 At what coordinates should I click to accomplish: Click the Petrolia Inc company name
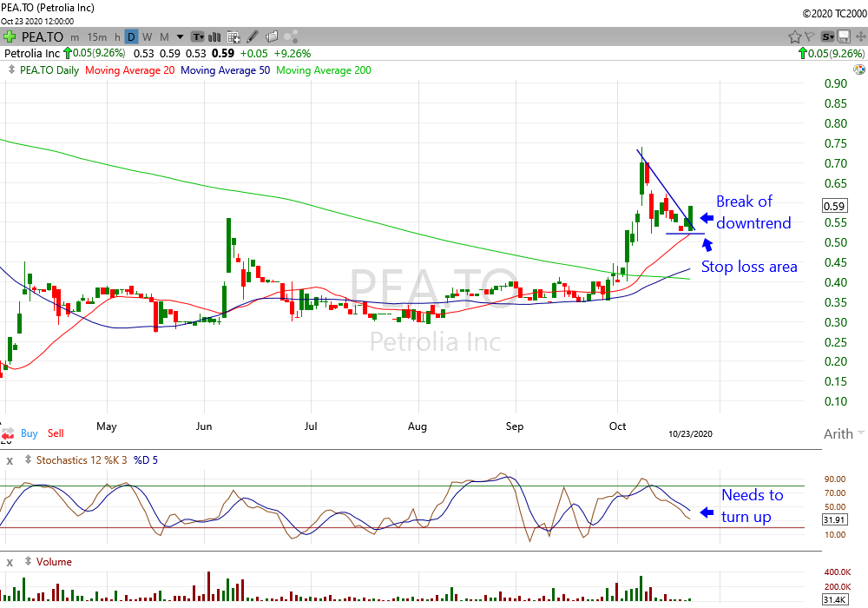(31, 54)
